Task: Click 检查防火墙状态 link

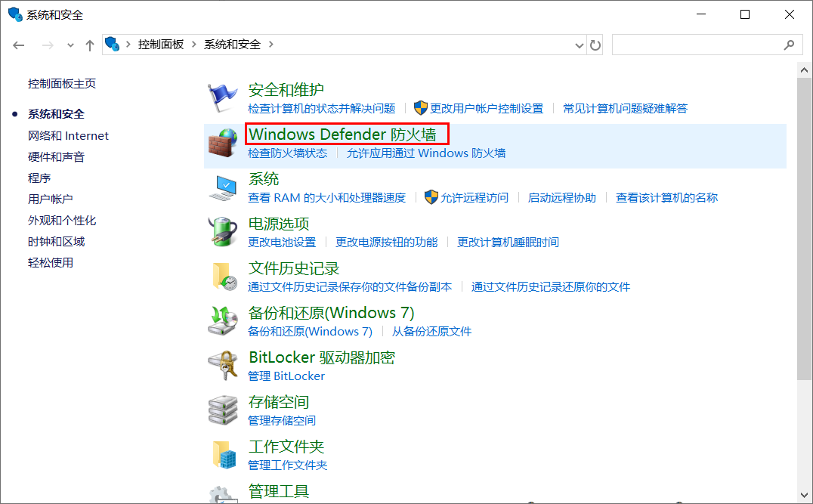Action: click(x=288, y=153)
